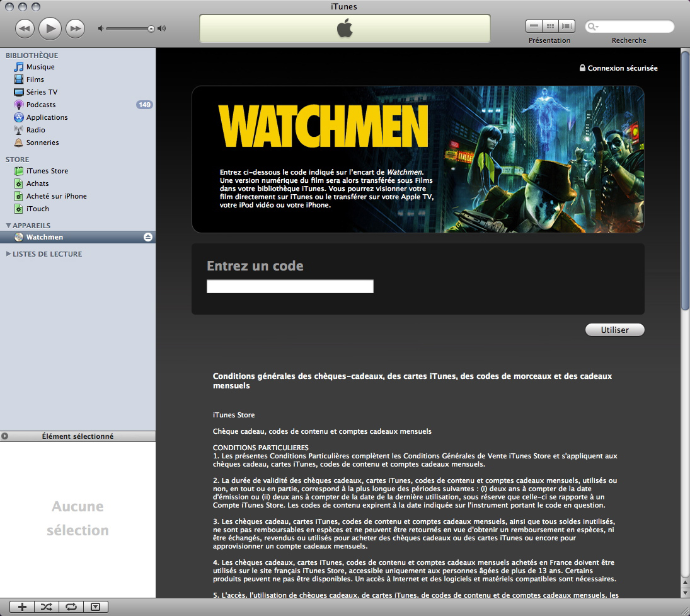690x616 pixels.
Task: Open the Achats purchased list
Action: click(37, 183)
